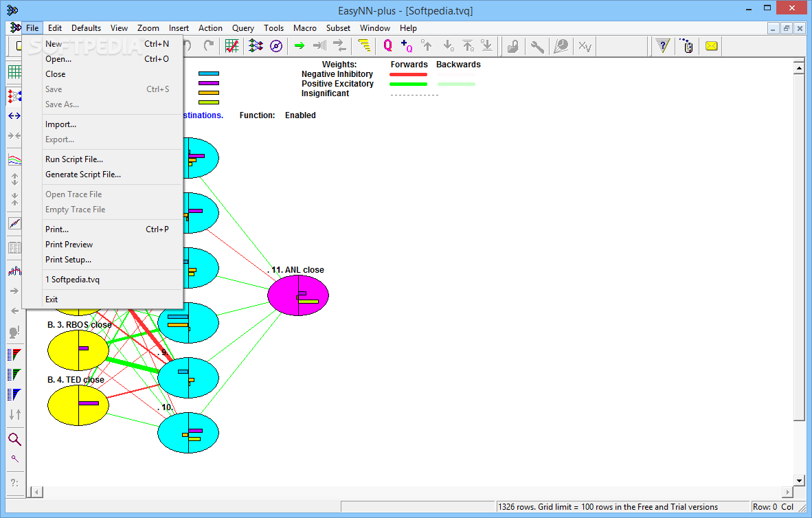Viewport: 812px width, 518px height.
Task: Click vertical scrollbar up arrow
Action: [x=799, y=68]
